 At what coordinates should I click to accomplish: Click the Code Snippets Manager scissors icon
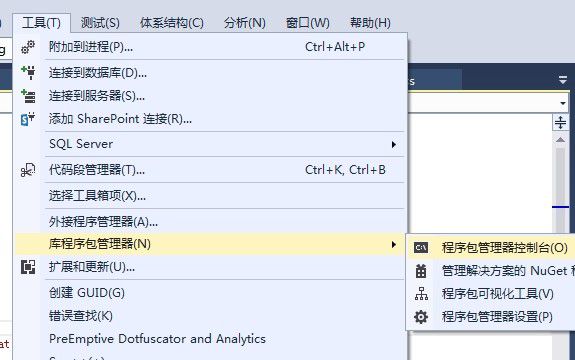(28, 170)
